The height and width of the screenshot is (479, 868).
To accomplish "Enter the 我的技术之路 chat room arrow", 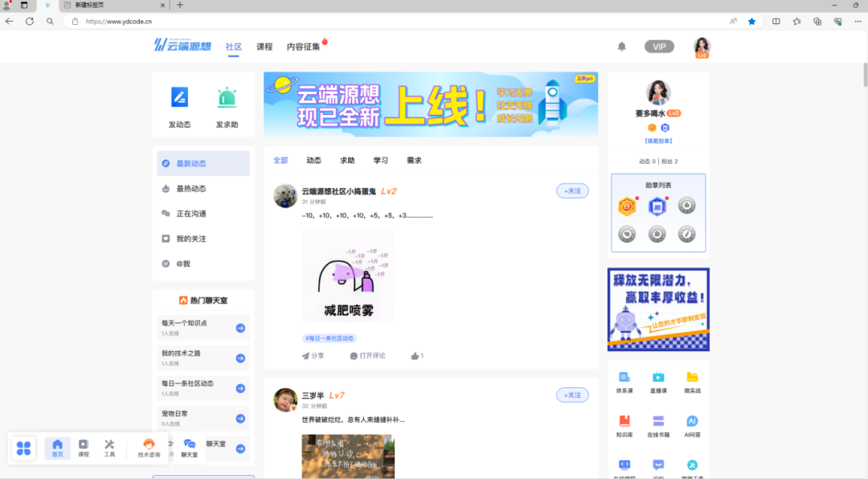I will (240, 358).
